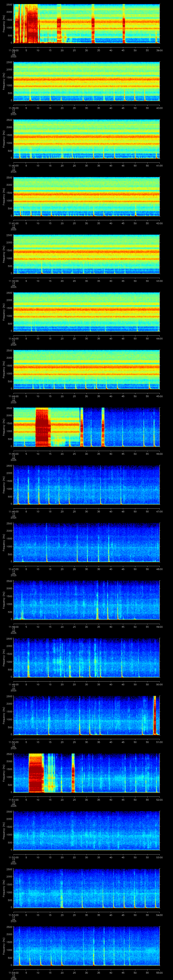This screenshot has width=173, height=980.
Task: Select the spectrogram panel starting at 11:43:00
Action: point(86,312)
